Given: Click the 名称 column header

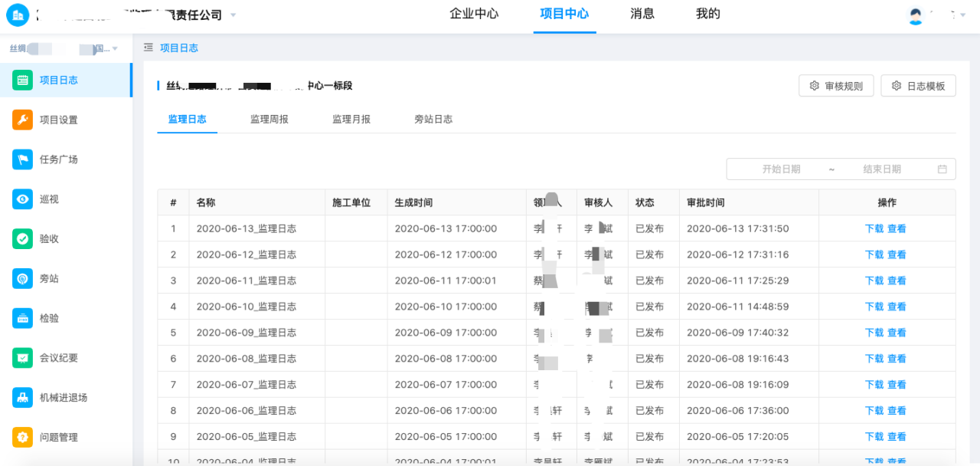Looking at the screenshot, I should pos(206,202).
